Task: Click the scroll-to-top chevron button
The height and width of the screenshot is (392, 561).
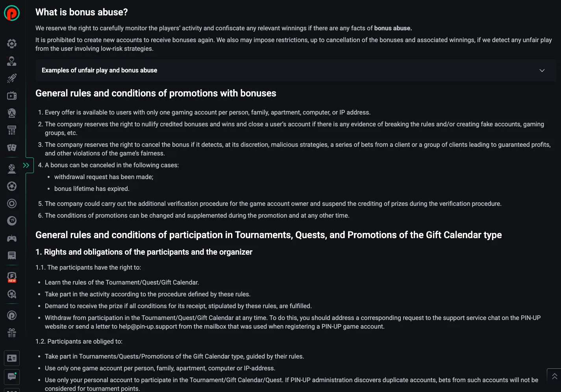Action: 554,376
